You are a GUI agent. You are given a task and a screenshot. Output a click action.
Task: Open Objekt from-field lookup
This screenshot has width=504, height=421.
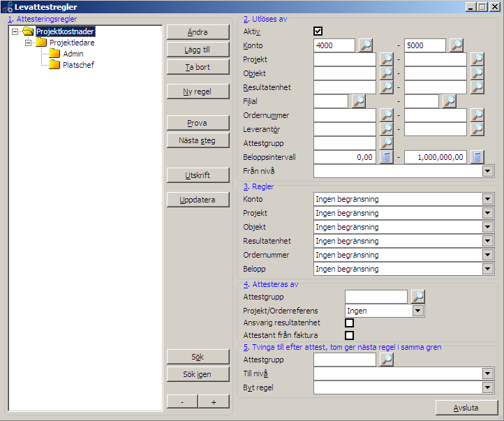pos(386,73)
